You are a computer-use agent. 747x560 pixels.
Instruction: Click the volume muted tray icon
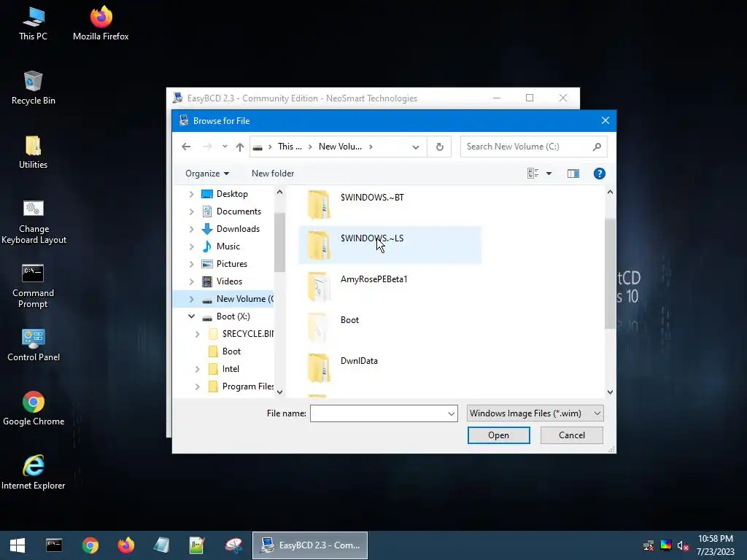click(683, 545)
